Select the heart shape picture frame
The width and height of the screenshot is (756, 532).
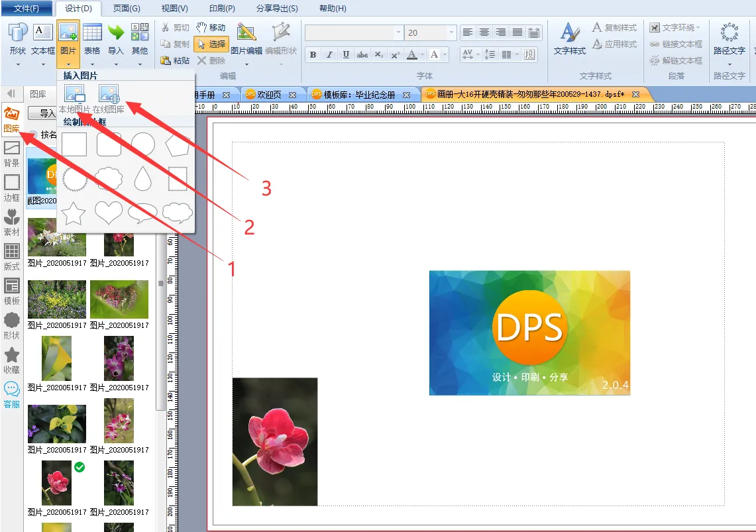point(109,213)
